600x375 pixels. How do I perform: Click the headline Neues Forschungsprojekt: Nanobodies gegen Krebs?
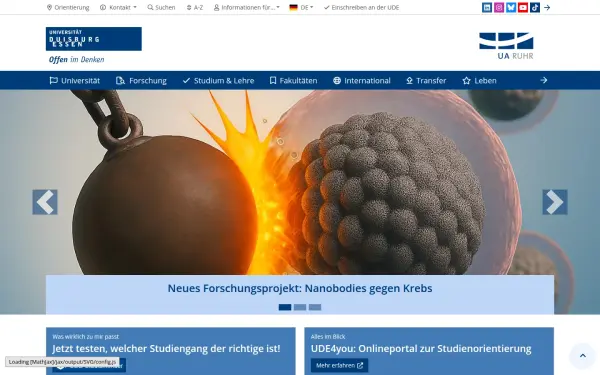(x=300, y=288)
